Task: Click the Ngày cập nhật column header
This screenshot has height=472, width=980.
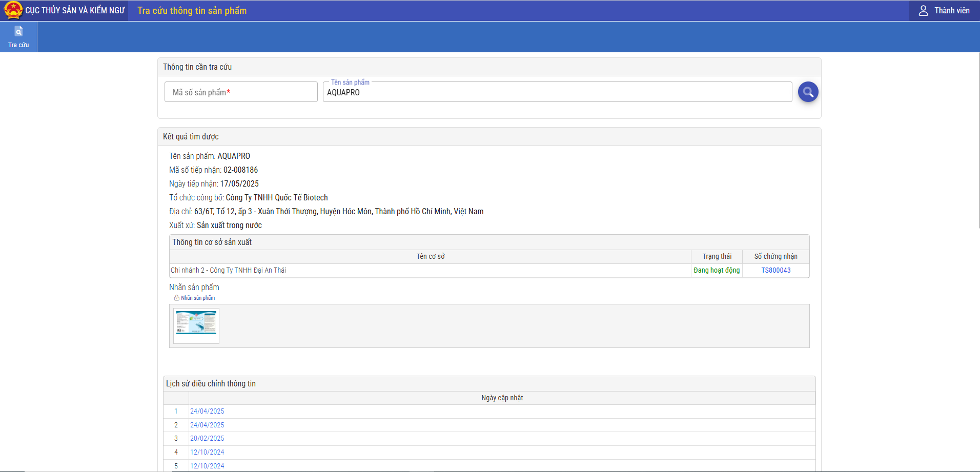Action: pyautogui.click(x=502, y=398)
